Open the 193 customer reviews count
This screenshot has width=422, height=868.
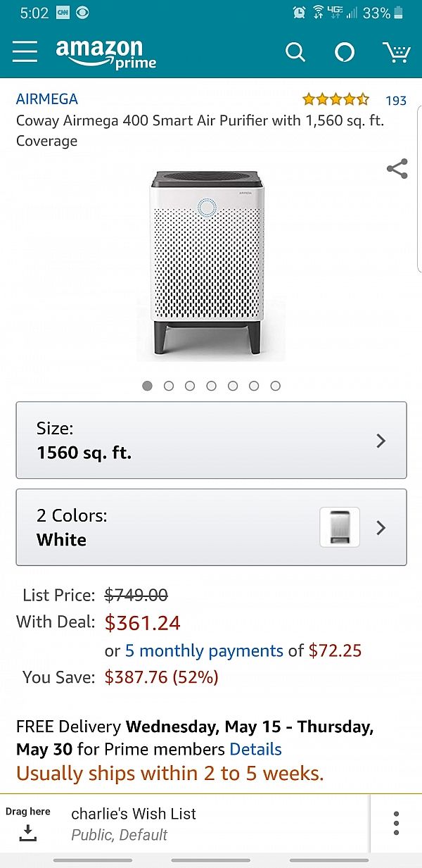click(396, 101)
